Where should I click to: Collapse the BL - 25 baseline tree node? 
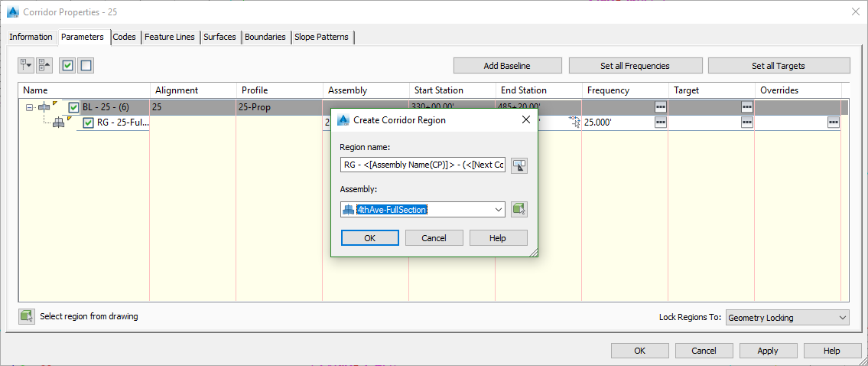point(29,108)
